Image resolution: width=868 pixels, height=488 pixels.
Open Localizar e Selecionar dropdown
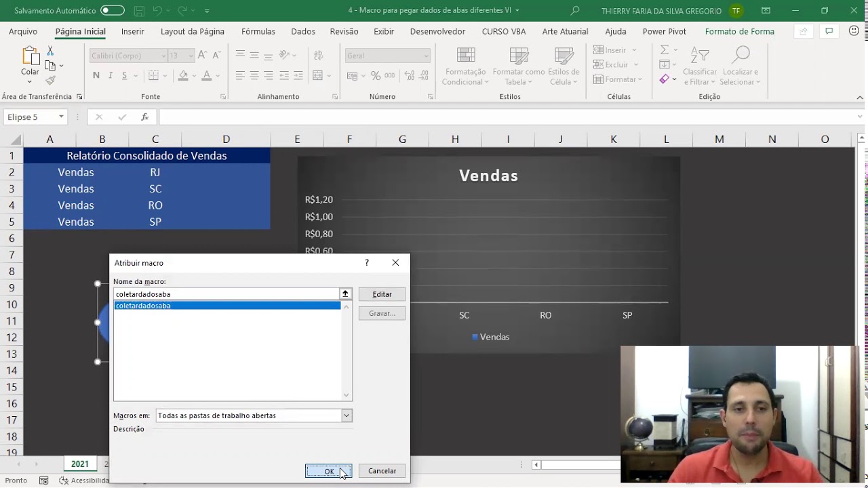pyautogui.click(x=741, y=67)
